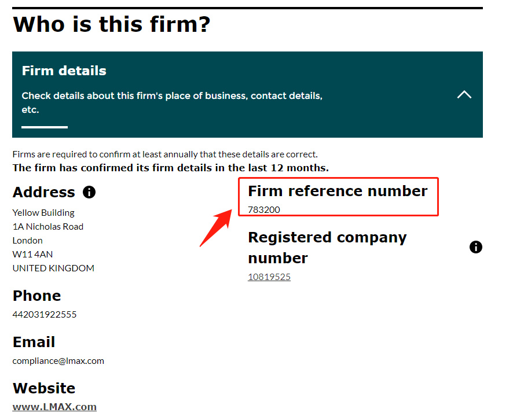Open registered company number 10819525 link
The height and width of the screenshot is (420, 513).
pos(269,277)
